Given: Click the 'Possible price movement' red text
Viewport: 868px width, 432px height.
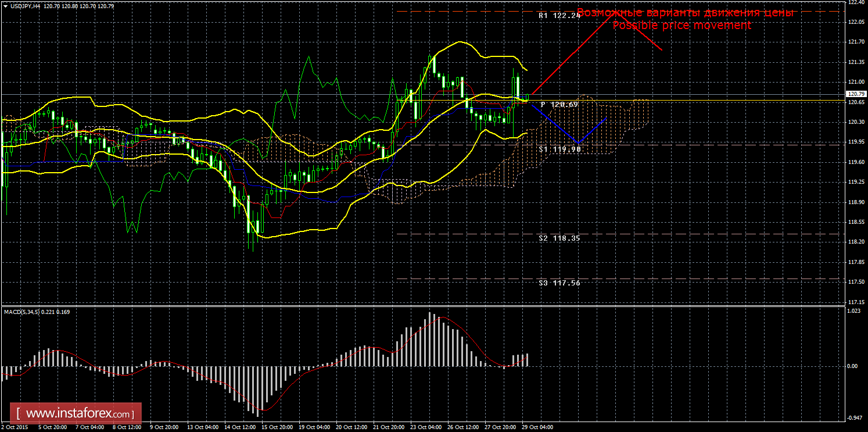Looking at the screenshot, I should tap(682, 26).
